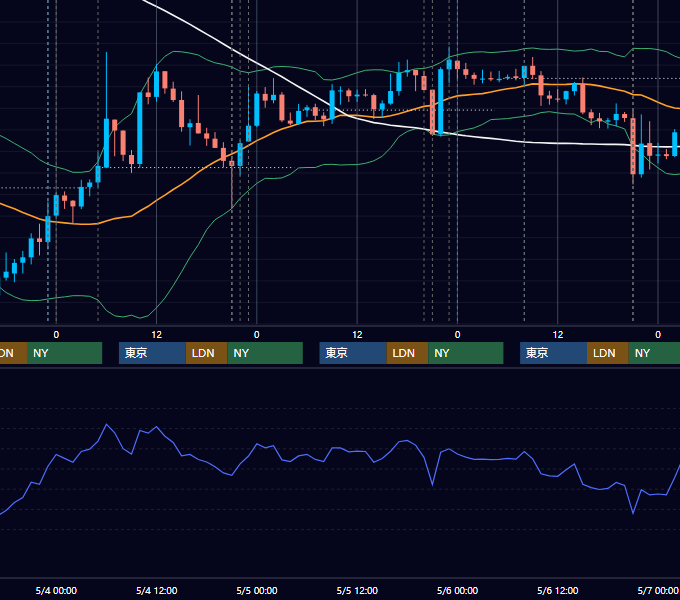Click the hour label 12 above 5/5 12:00

point(357,335)
